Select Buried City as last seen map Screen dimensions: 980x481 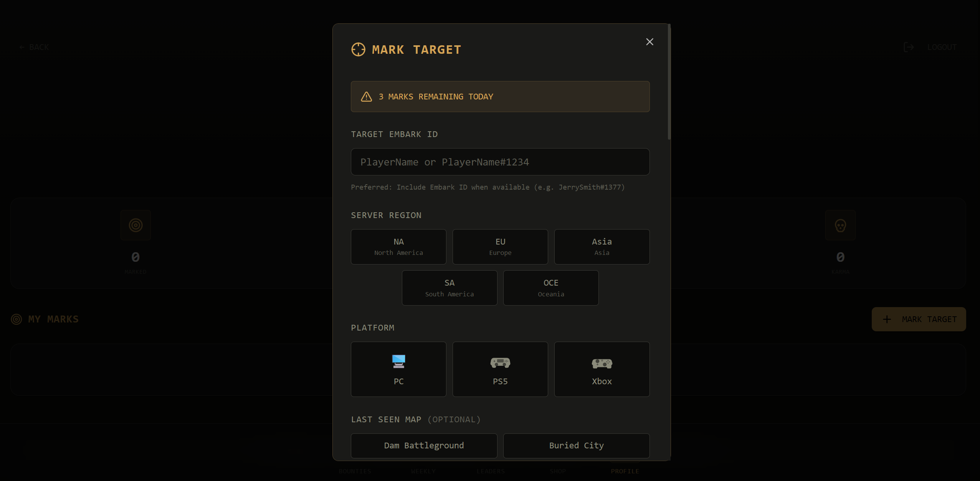tap(577, 446)
